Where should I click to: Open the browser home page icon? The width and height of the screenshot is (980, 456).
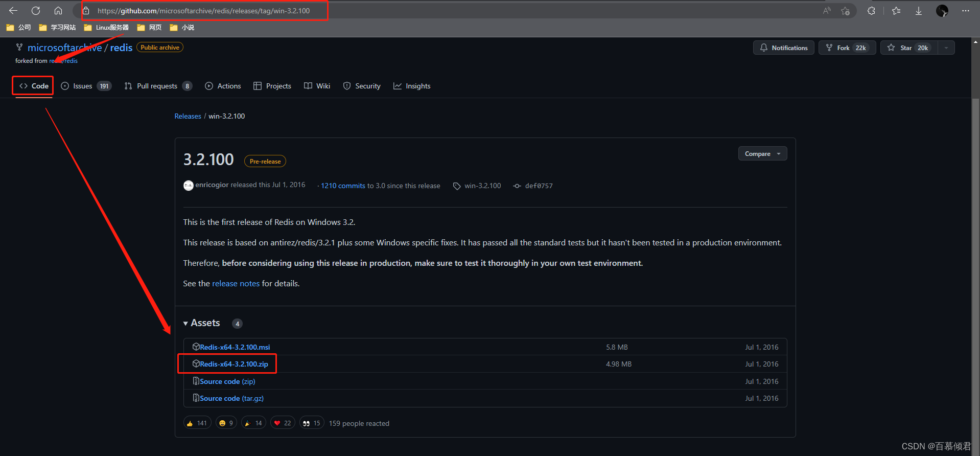coord(58,10)
